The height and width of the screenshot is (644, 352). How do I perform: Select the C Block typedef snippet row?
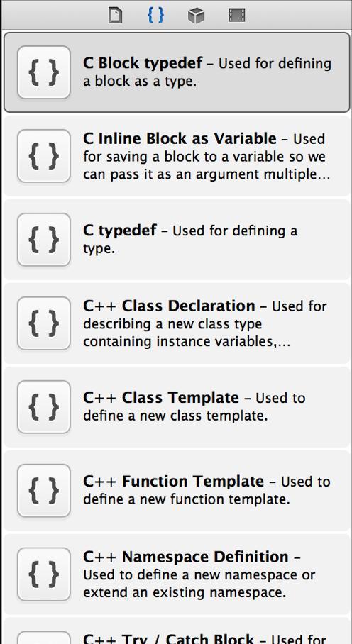coord(177,72)
